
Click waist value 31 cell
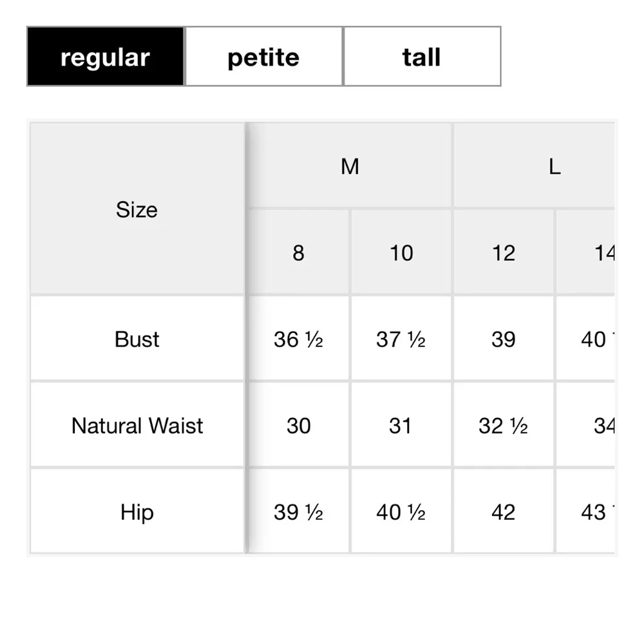coord(401,425)
